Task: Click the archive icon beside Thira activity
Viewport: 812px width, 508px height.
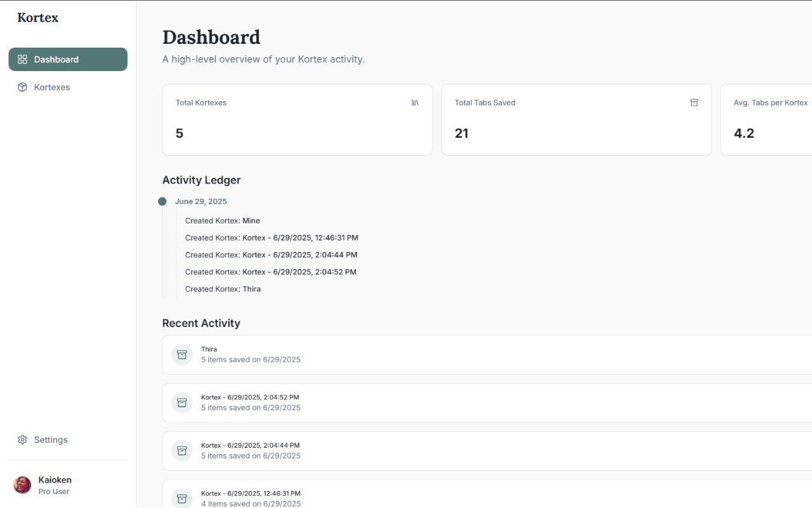Action: tap(182, 354)
